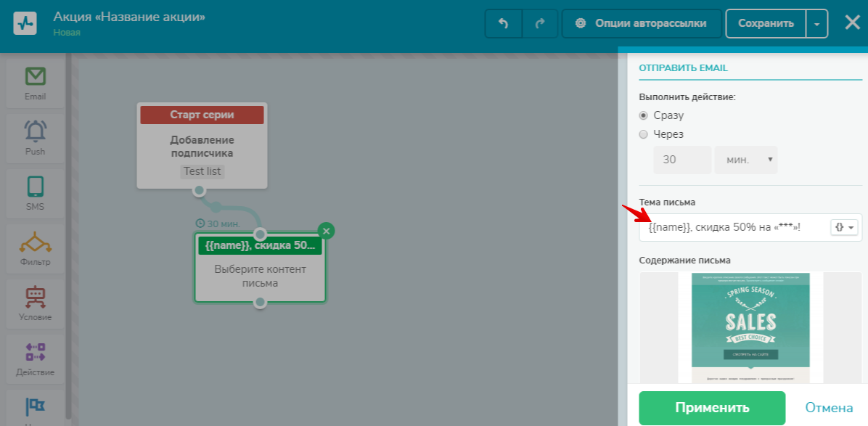The width and height of the screenshot is (868, 426).
Task: Click the Акция «Название акции» title
Action: (129, 17)
